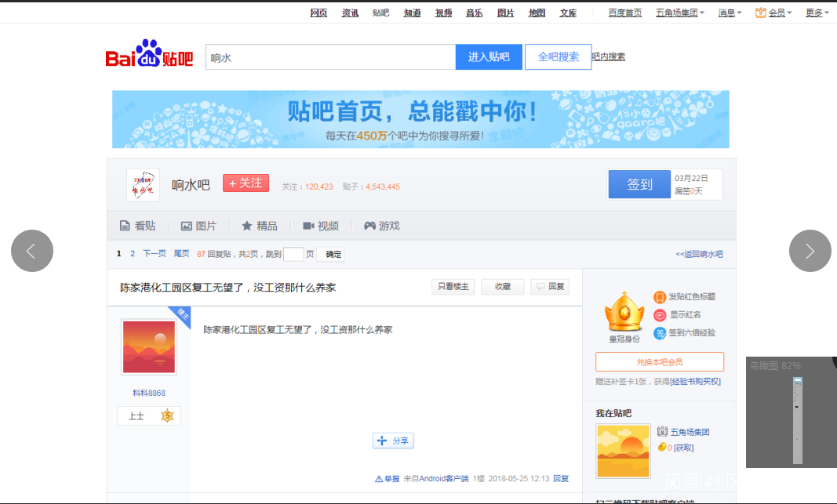The height and width of the screenshot is (504, 837).
Task: Click the 举报 report link
Action: [388, 479]
